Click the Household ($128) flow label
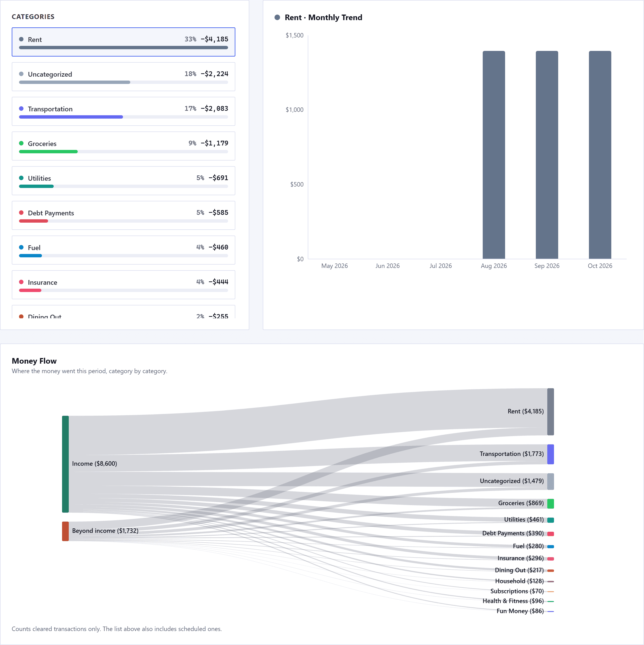The width and height of the screenshot is (644, 645). coord(520,581)
